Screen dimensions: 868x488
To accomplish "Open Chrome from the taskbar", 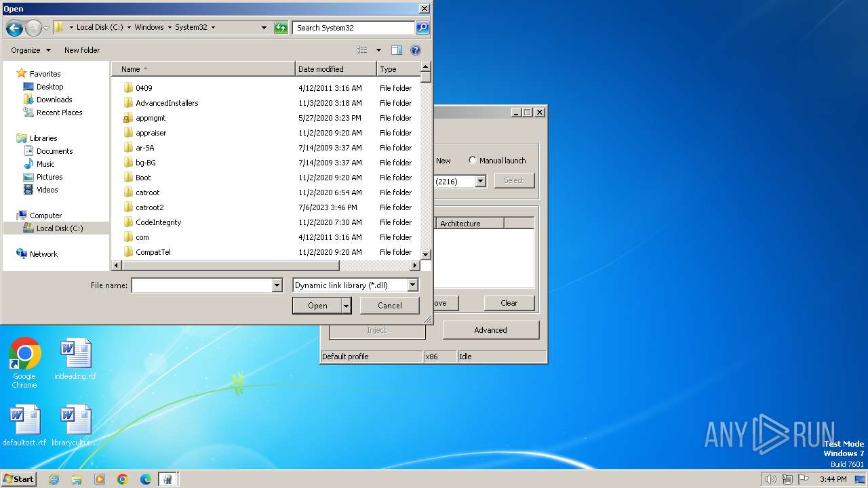I will click(x=123, y=479).
